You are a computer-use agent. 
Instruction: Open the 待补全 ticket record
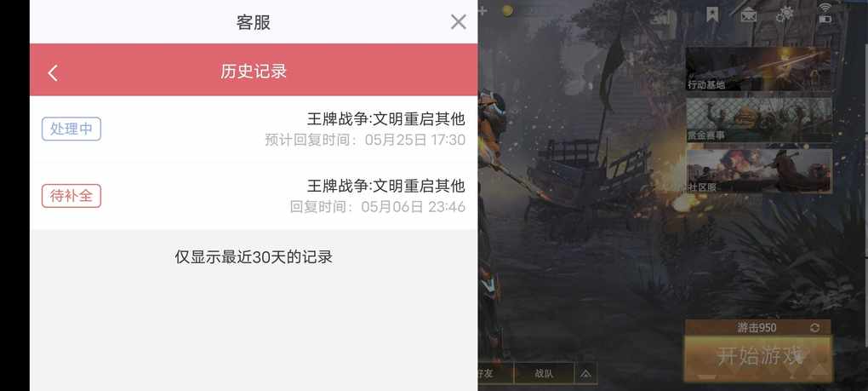pos(254,196)
